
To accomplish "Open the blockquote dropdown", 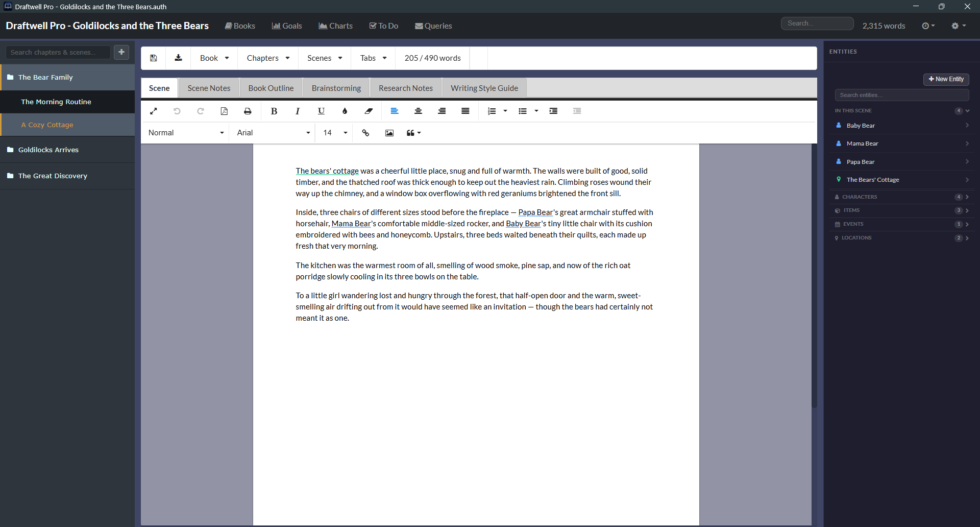I will 414,133.
